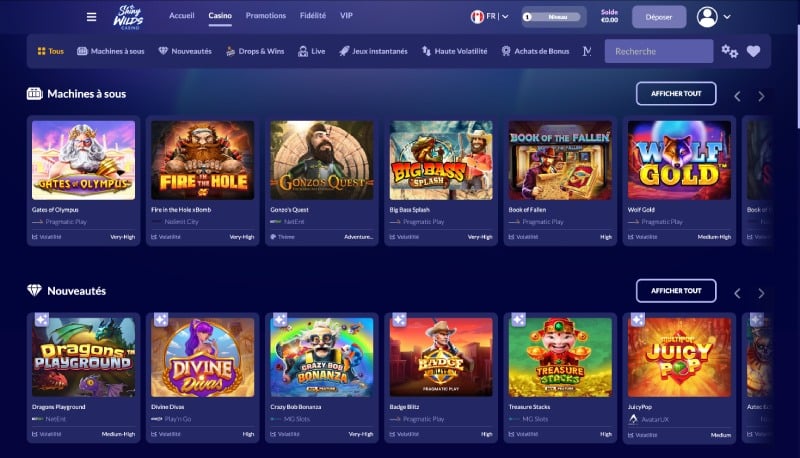Open the Gonzo's Quest thumbnail

pyautogui.click(x=322, y=160)
